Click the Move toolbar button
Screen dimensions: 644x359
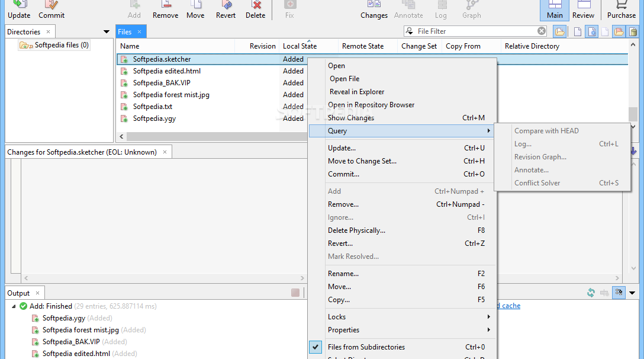pyautogui.click(x=195, y=10)
